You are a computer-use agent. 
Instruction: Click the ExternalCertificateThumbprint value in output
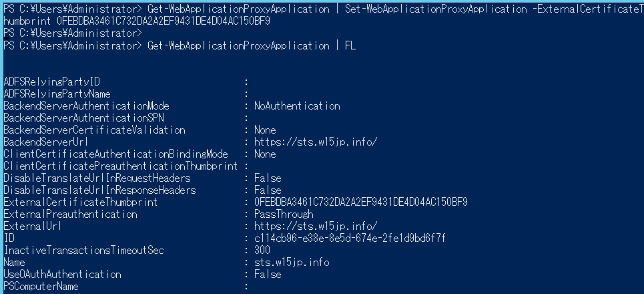pyautogui.click(x=360, y=202)
